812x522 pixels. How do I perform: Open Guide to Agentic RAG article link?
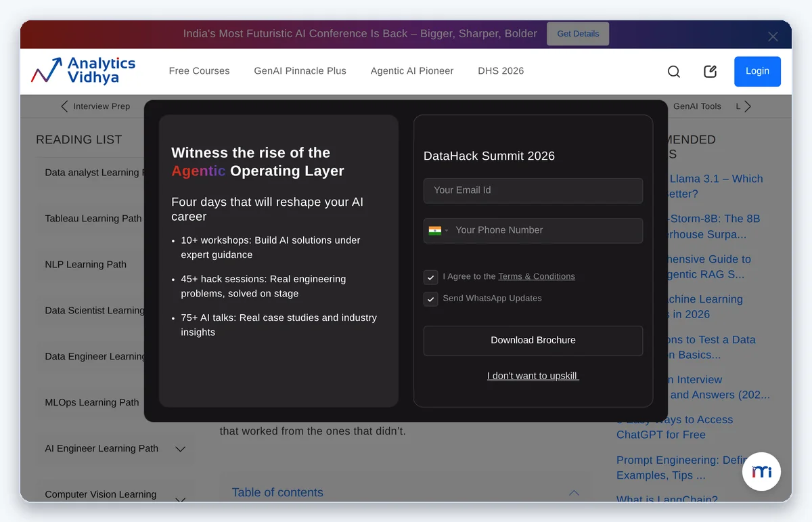[710, 267]
